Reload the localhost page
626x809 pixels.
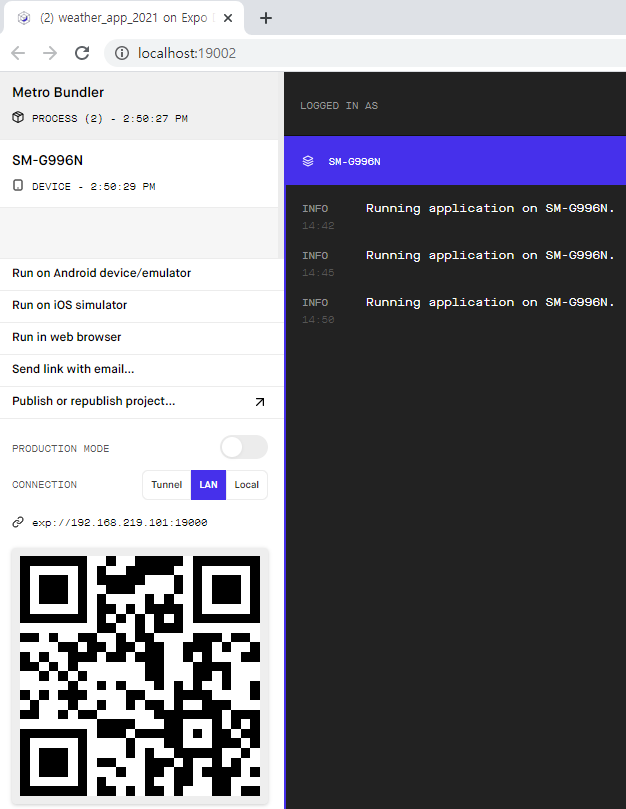(x=82, y=53)
